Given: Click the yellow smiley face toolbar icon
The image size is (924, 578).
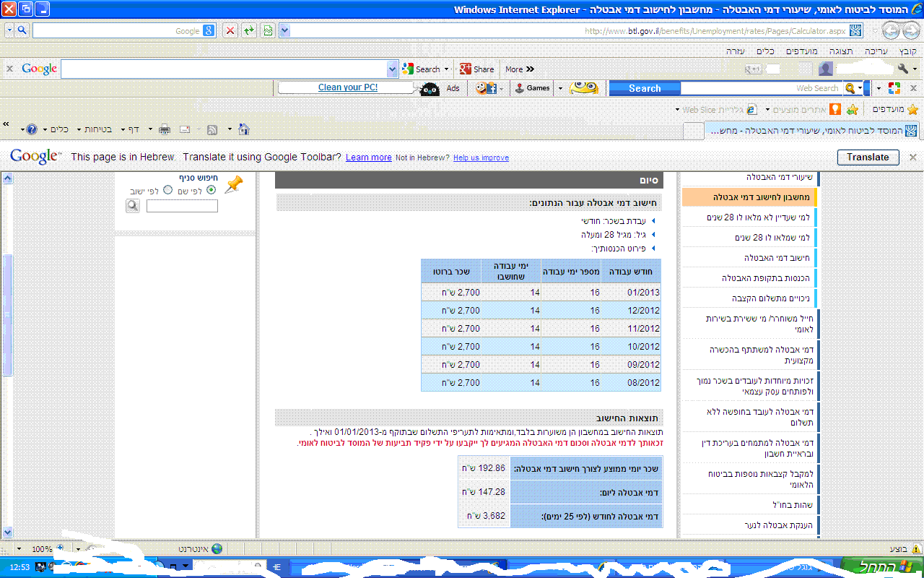Looking at the screenshot, I should click(584, 88).
